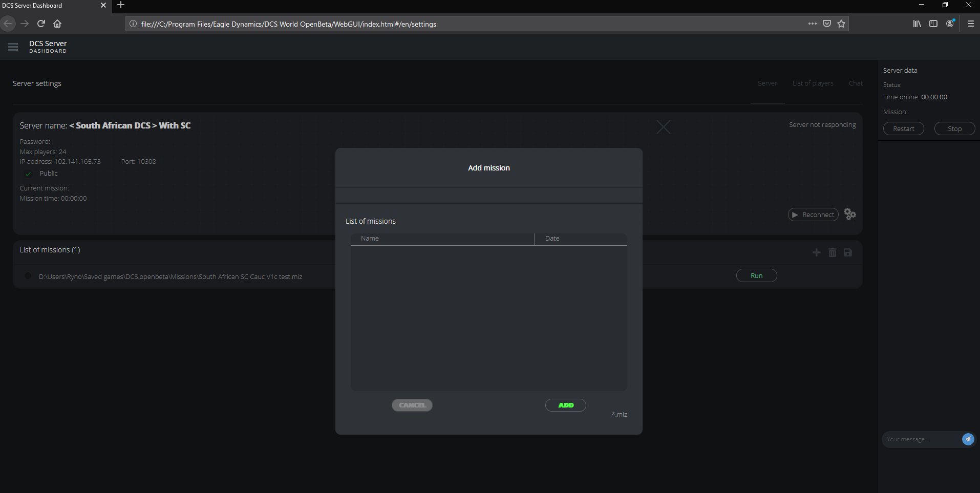
Task: Click the browser forward arrow
Action: coord(25,24)
